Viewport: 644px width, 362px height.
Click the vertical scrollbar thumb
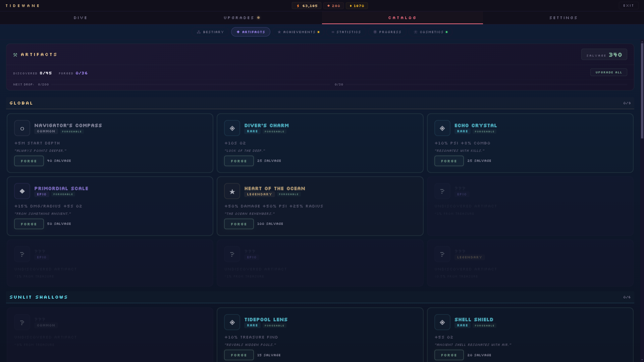[x=642, y=90]
